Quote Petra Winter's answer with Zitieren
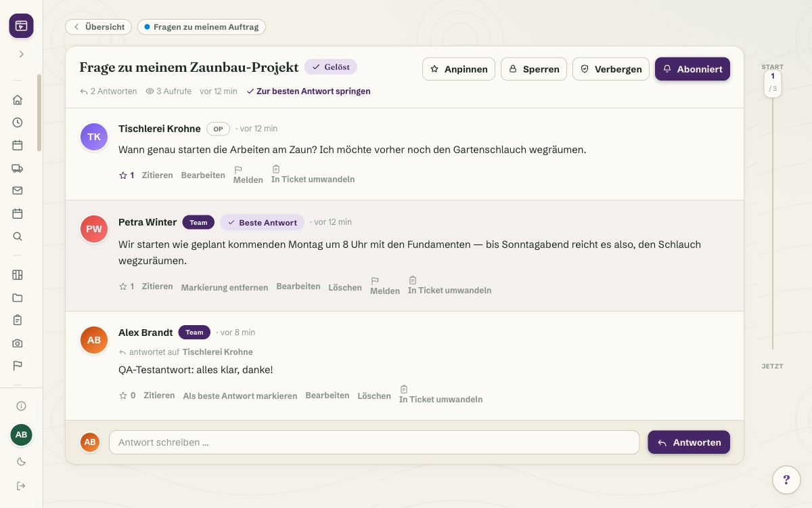This screenshot has width=812, height=508. [158, 287]
